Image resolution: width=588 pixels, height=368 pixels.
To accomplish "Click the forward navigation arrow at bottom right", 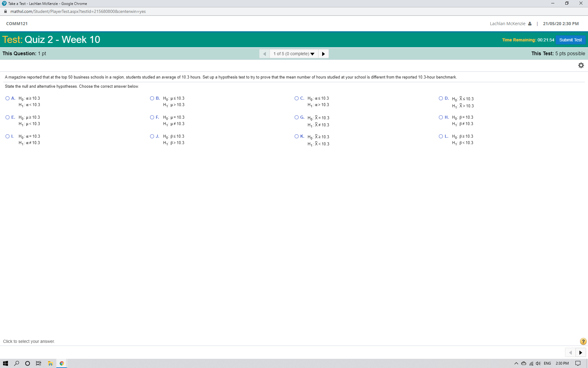I will 581,352.
